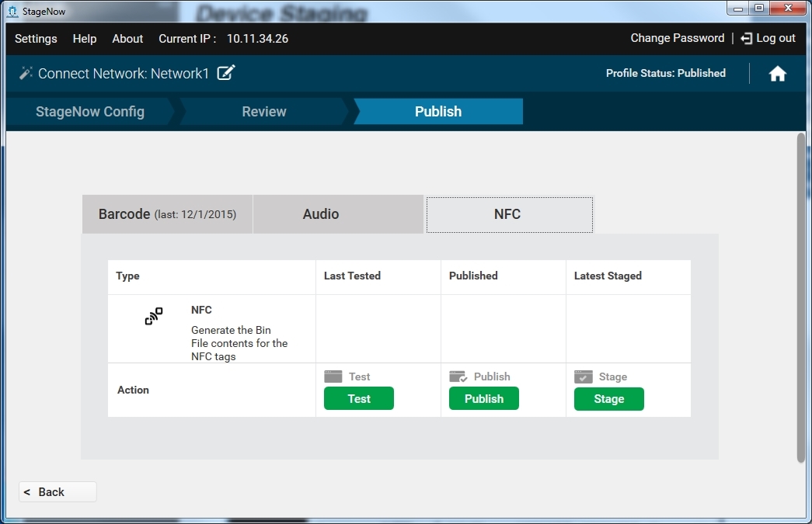Switch to the Barcode tab
This screenshot has height=524, width=812.
tap(167, 214)
